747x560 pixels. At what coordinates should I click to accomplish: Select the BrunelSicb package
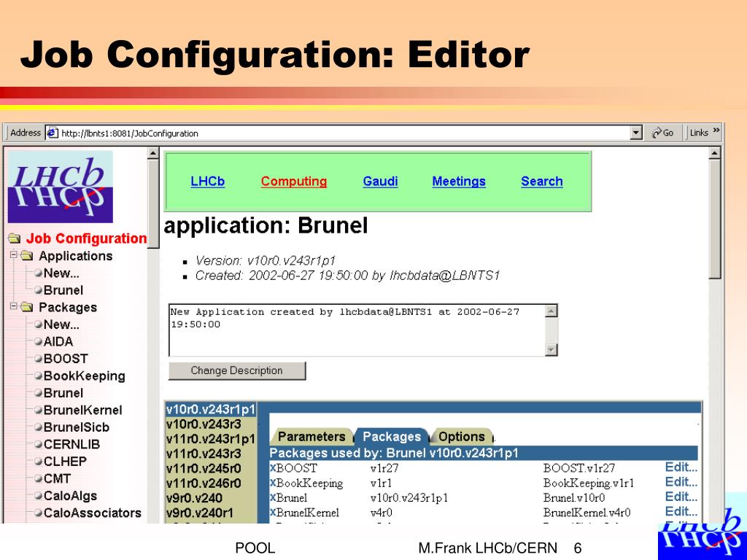point(76,427)
